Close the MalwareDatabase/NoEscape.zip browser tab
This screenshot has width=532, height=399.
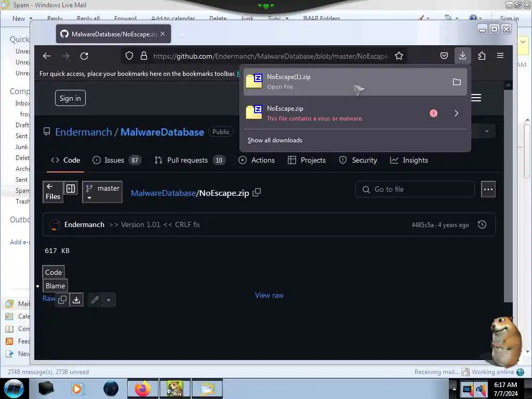click(163, 34)
